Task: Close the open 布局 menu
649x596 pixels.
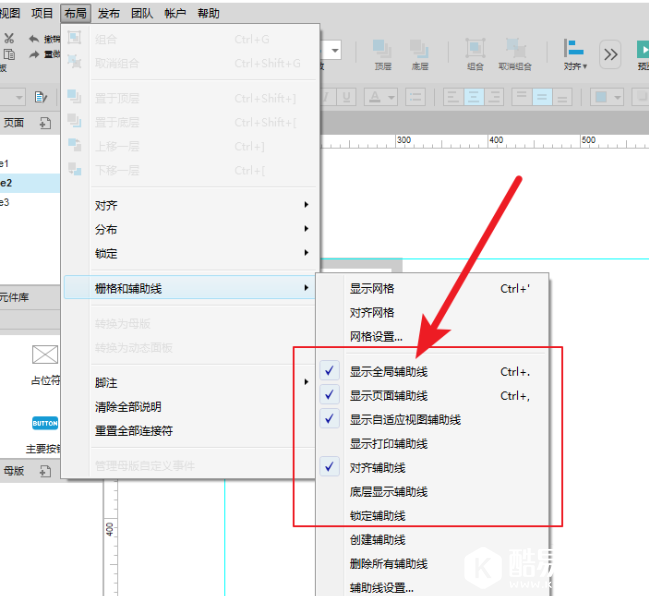Action: [75, 13]
